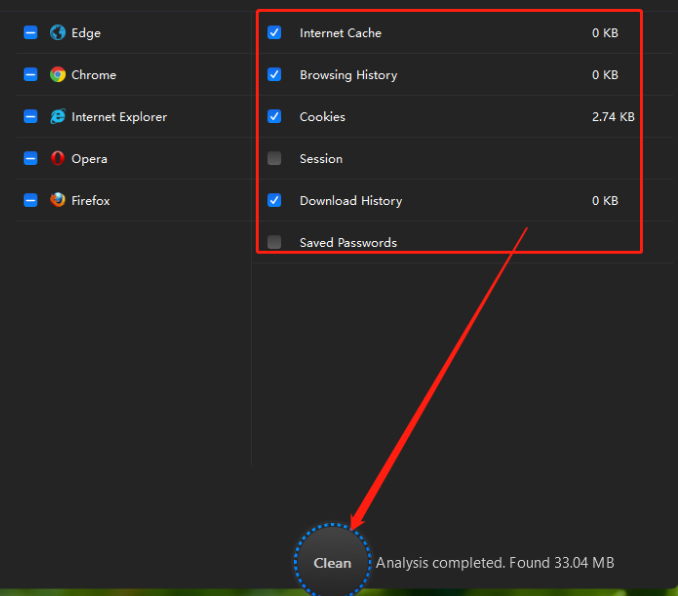The width and height of the screenshot is (678, 596).
Task: Click the Chrome browser icon
Action: [x=58, y=74]
